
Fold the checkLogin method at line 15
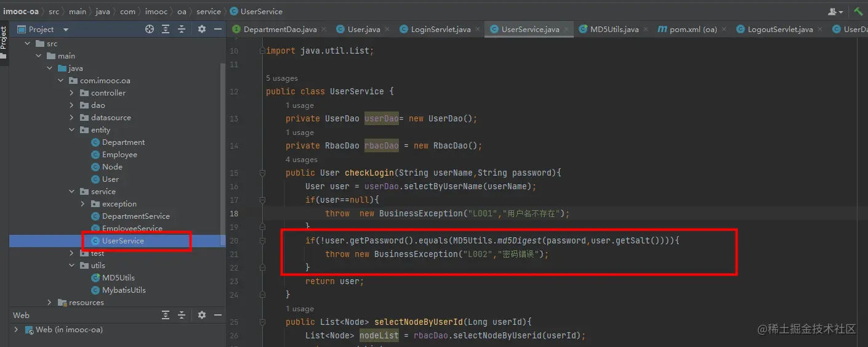(x=262, y=173)
